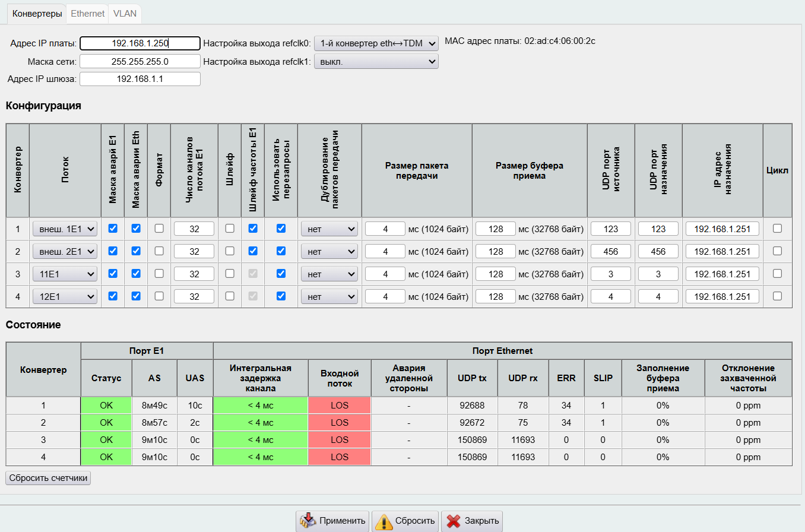Screen dimensions: 805x532
Task: Open the refclk0 output setting dropdown
Action: click(376, 43)
